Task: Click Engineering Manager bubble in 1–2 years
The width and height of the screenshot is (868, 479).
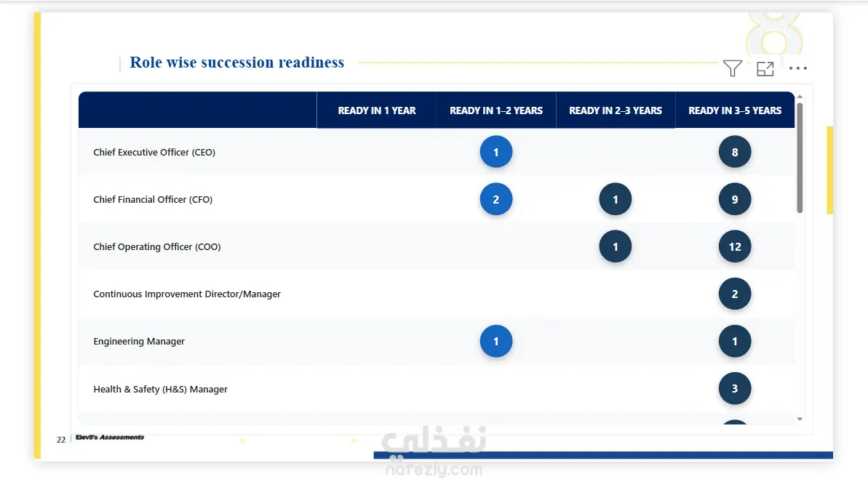Action: (496, 342)
